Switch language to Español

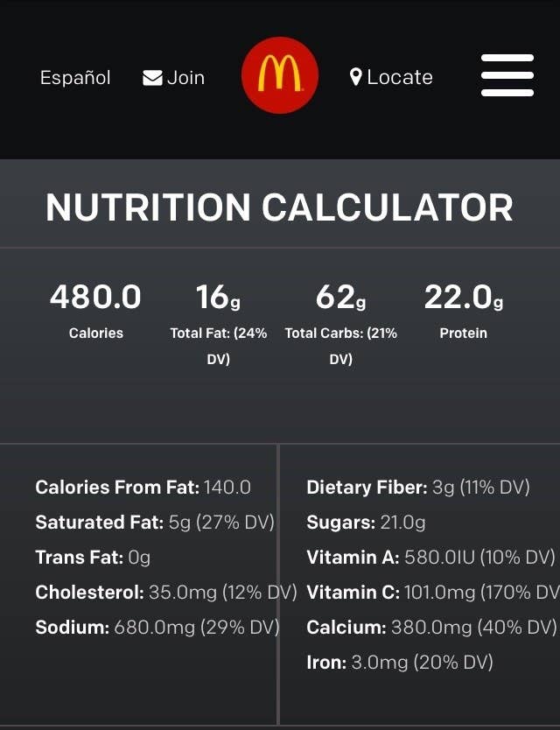click(x=75, y=77)
